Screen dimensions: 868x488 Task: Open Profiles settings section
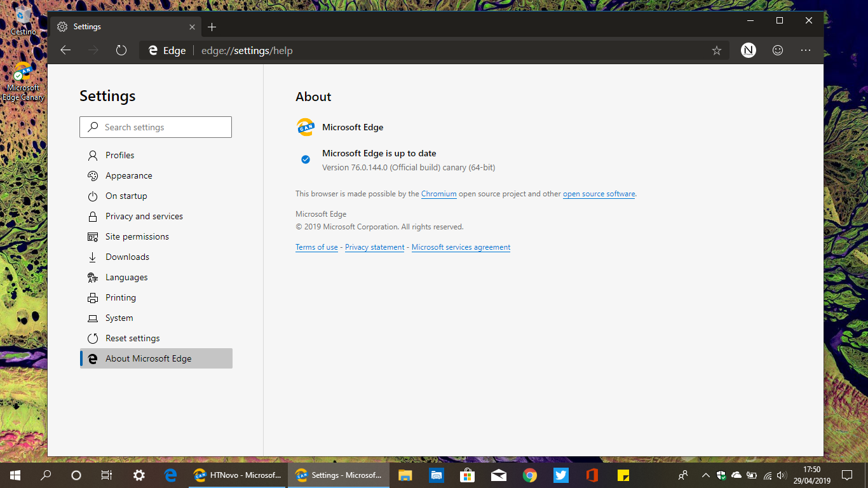156,155
